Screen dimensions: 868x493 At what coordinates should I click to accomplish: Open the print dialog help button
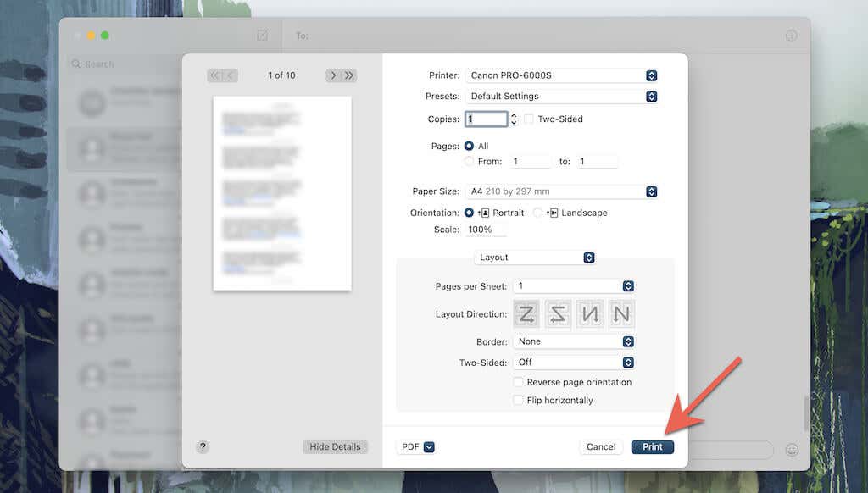pos(203,446)
